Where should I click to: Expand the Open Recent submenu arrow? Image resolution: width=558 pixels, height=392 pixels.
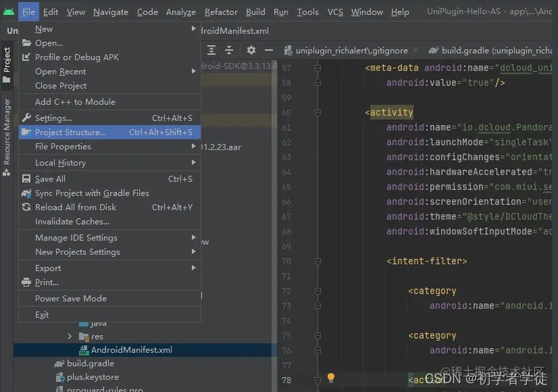pos(194,71)
